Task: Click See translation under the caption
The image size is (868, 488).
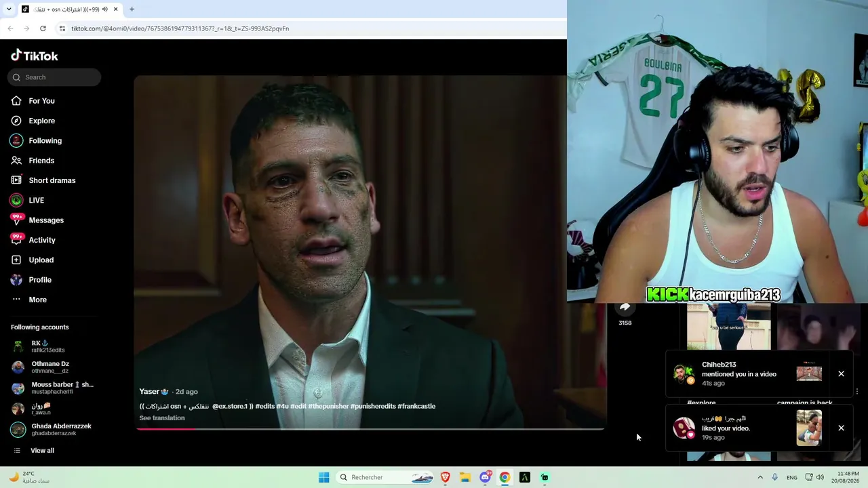Action: point(162,418)
